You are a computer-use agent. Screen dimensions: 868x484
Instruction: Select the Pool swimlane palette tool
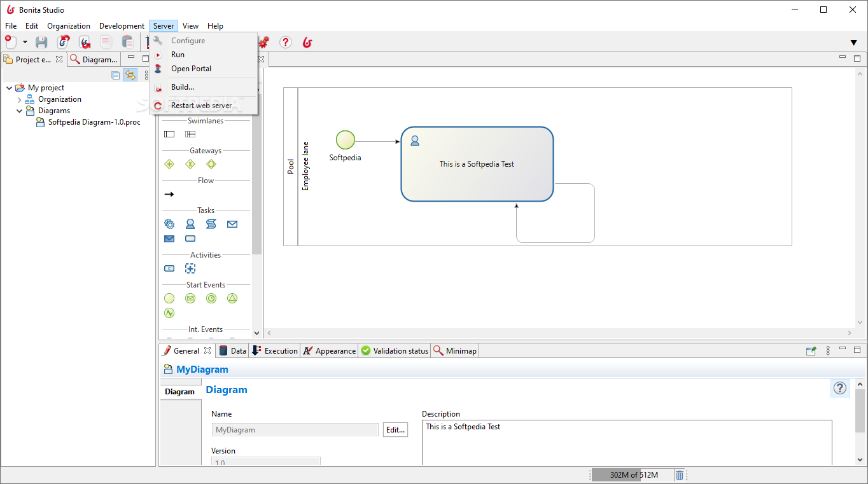[x=169, y=134]
